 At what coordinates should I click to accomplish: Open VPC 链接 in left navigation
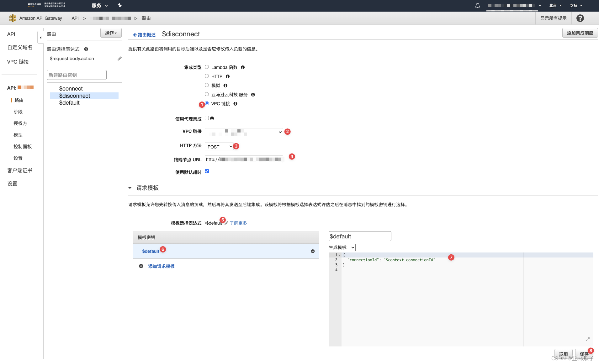click(18, 62)
